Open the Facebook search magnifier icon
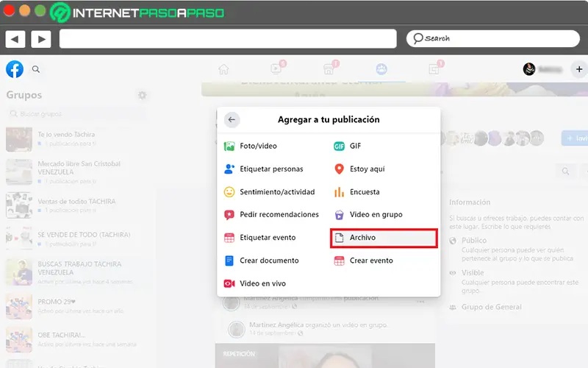 tap(36, 69)
